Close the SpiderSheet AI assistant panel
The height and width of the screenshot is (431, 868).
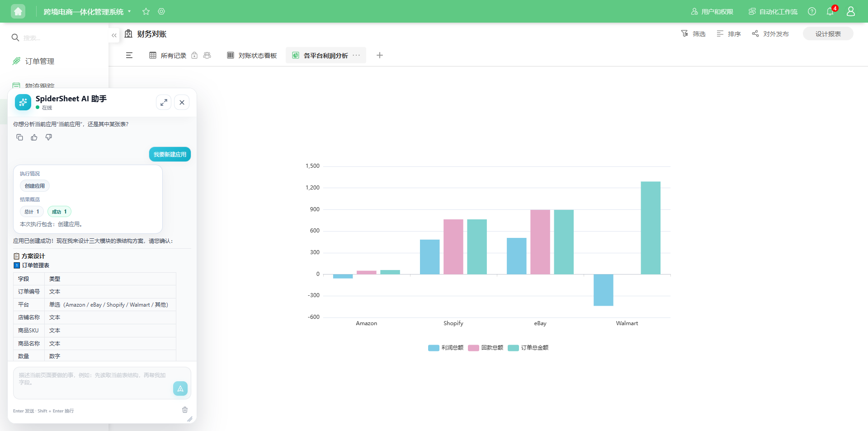pyautogui.click(x=182, y=102)
